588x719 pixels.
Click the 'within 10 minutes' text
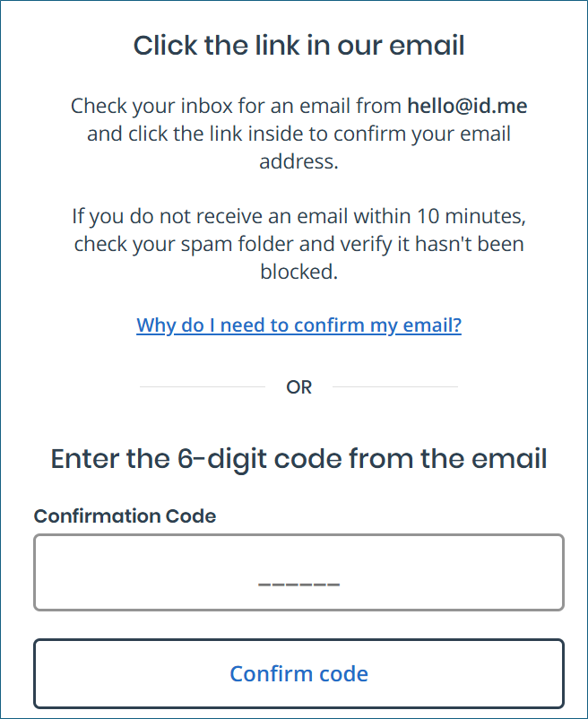[x=439, y=216]
